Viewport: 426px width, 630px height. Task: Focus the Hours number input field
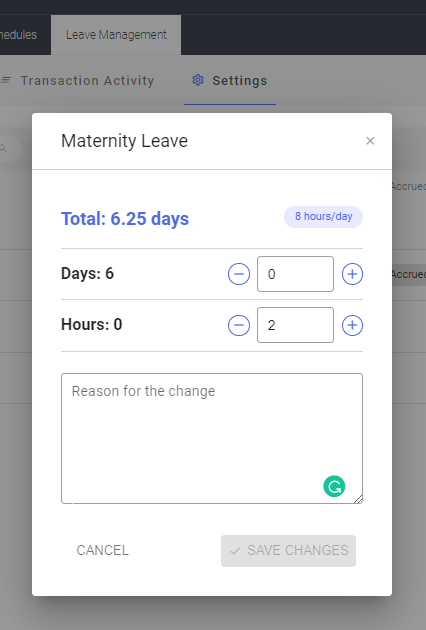[295, 325]
